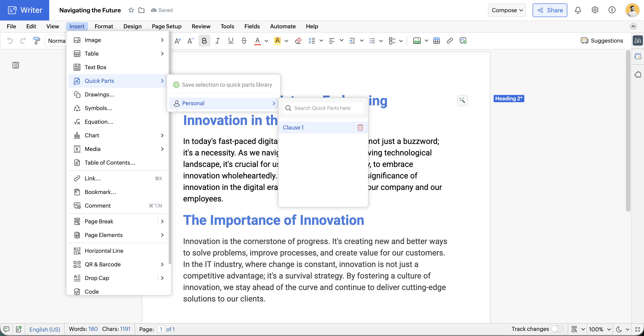Click the Share button
644x336 pixels.
(x=550, y=10)
